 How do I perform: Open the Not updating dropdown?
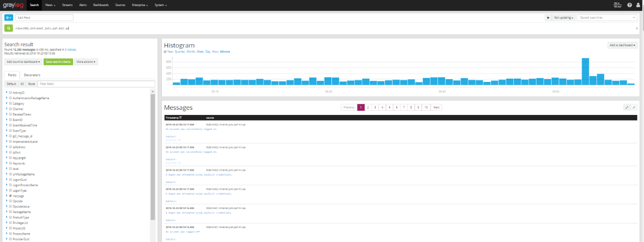click(x=564, y=18)
